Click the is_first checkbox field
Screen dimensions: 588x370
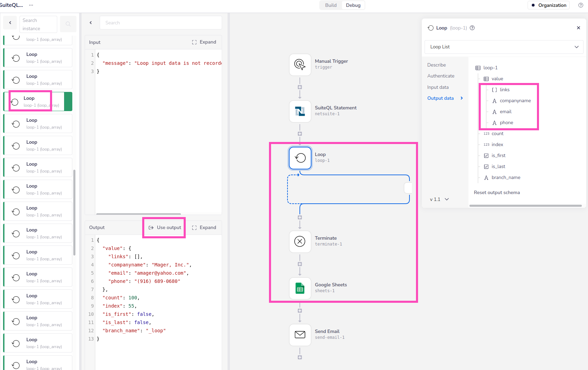tap(486, 156)
